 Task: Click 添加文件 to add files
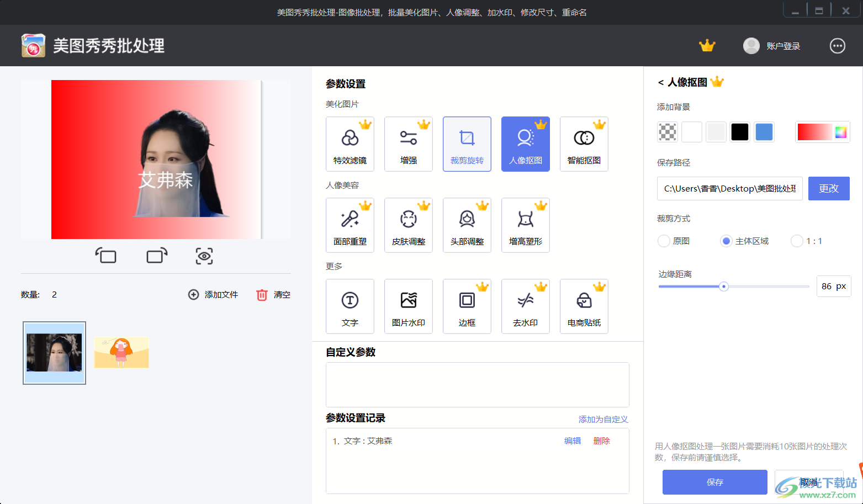click(213, 295)
